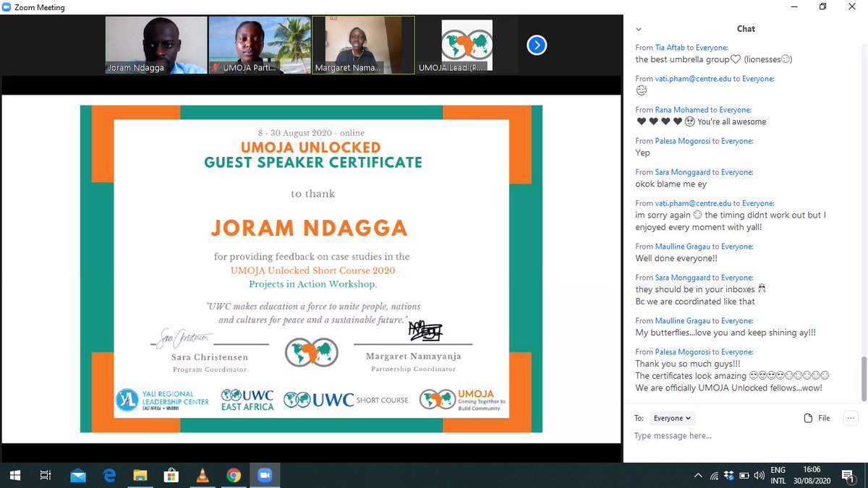Open File Explorer from taskbar
Viewport: 868px width, 488px height.
[x=140, y=475]
